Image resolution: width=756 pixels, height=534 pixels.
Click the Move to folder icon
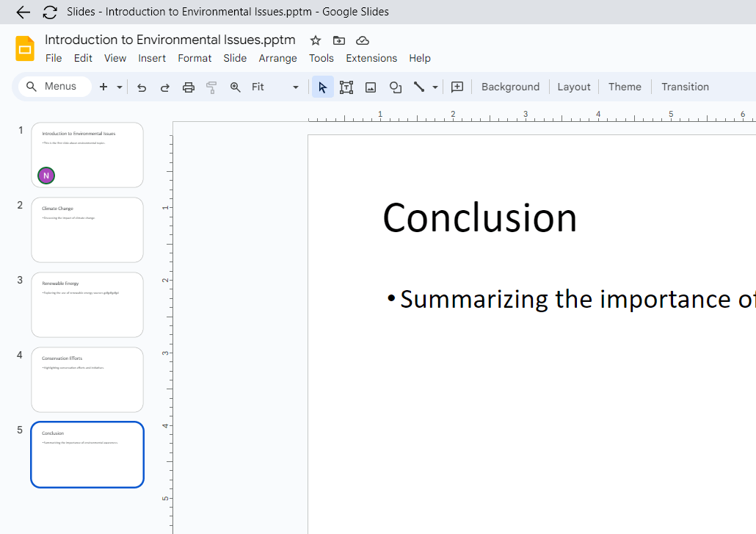[x=339, y=40]
